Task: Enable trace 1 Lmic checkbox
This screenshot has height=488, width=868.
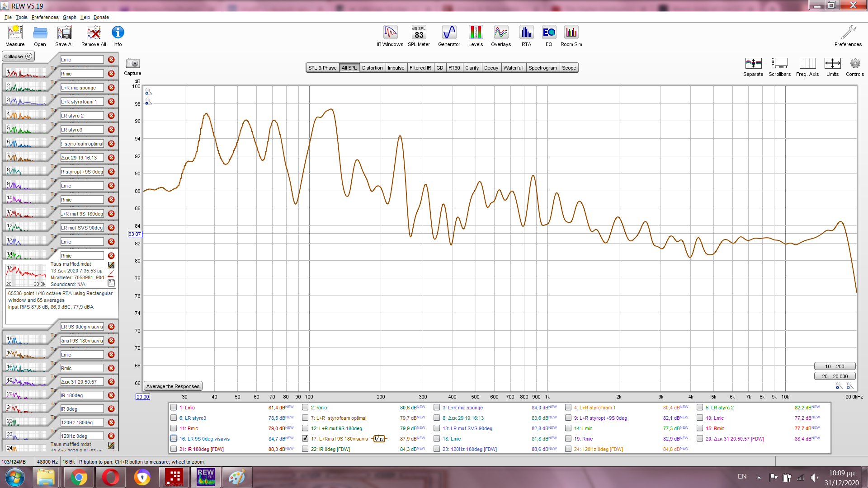Action: click(x=174, y=407)
